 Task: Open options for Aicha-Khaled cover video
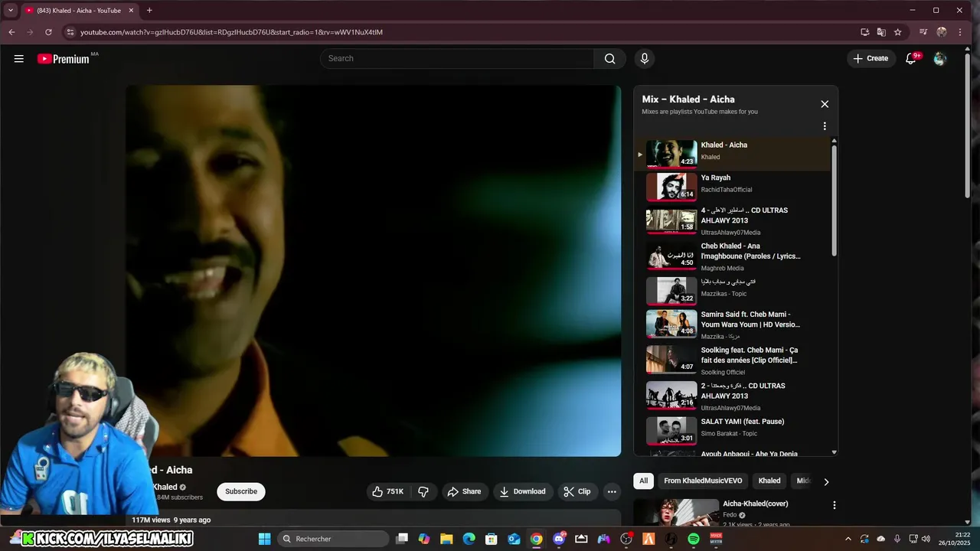[834, 505]
